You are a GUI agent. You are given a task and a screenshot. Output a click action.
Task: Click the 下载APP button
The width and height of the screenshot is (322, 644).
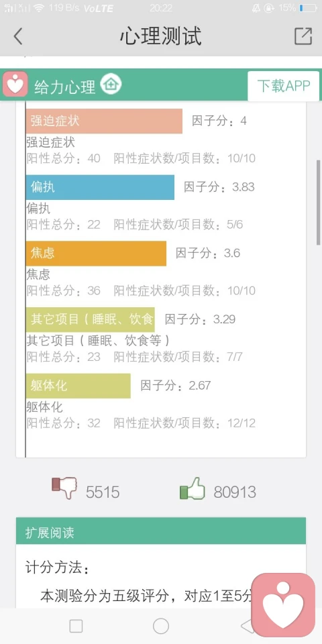pos(283,86)
